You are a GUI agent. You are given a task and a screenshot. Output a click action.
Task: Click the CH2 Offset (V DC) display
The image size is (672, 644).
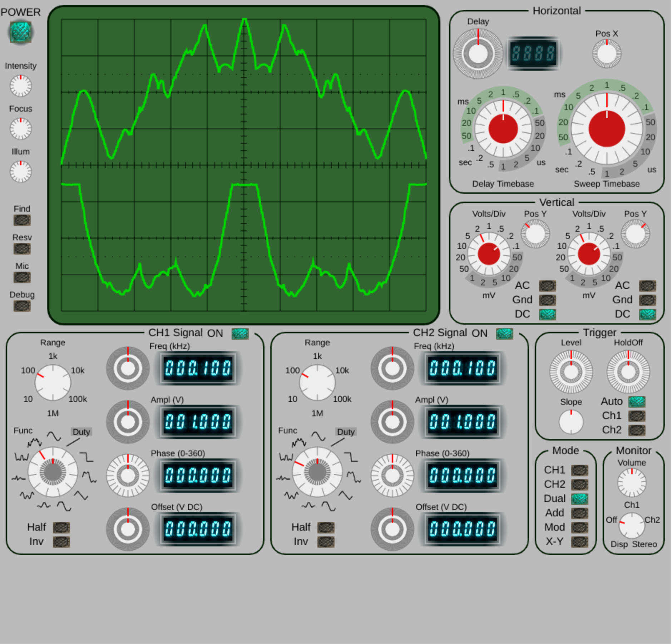point(463,529)
